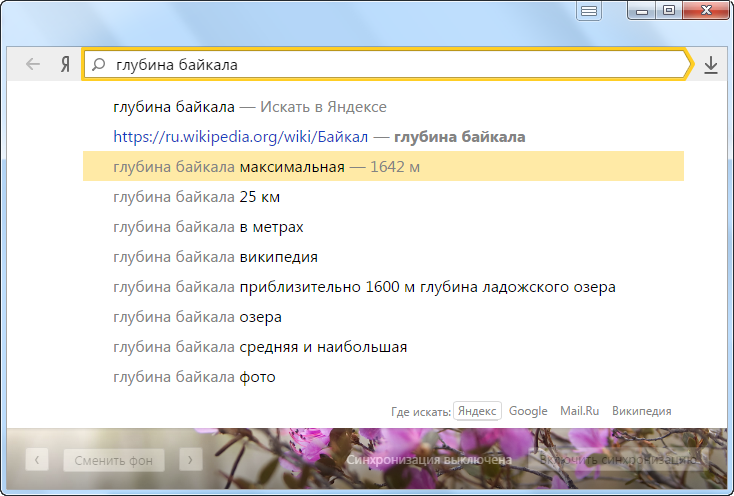This screenshot has width=734, height=496.
Task: Click "Синхронизация выключена" status text
Action: (x=429, y=460)
